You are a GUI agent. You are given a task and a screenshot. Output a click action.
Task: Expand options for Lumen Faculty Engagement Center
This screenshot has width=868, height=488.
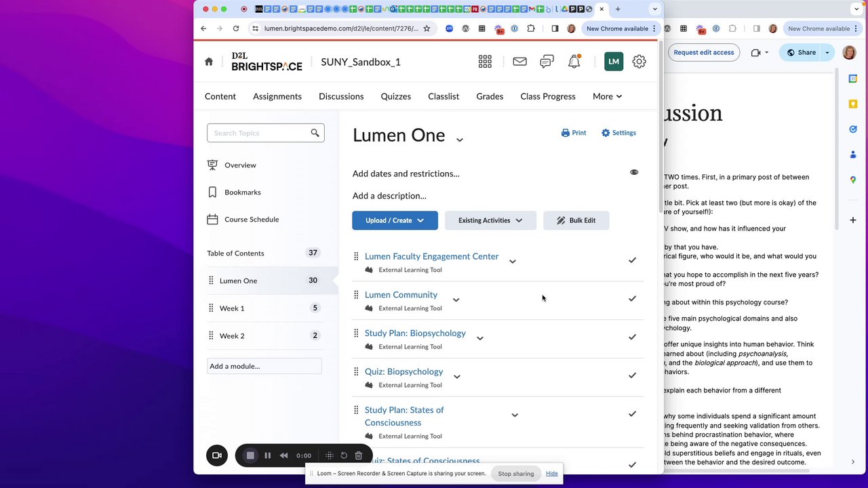tap(513, 261)
